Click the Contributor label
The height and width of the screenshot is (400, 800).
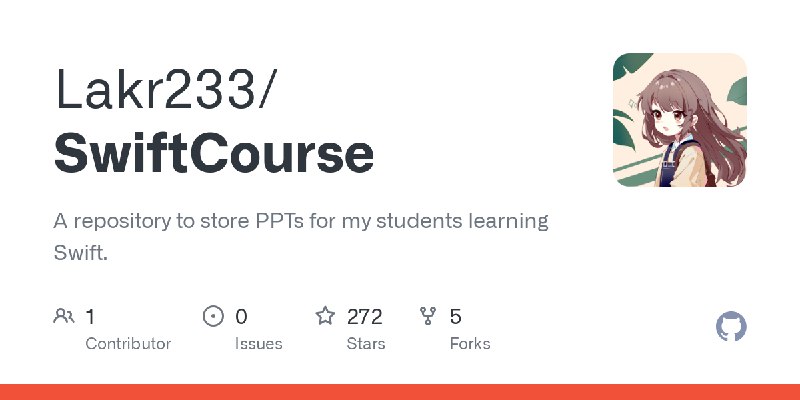click(128, 343)
